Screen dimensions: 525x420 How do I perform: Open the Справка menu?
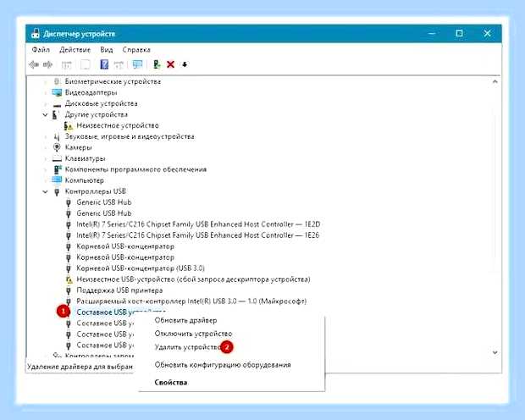click(136, 50)
